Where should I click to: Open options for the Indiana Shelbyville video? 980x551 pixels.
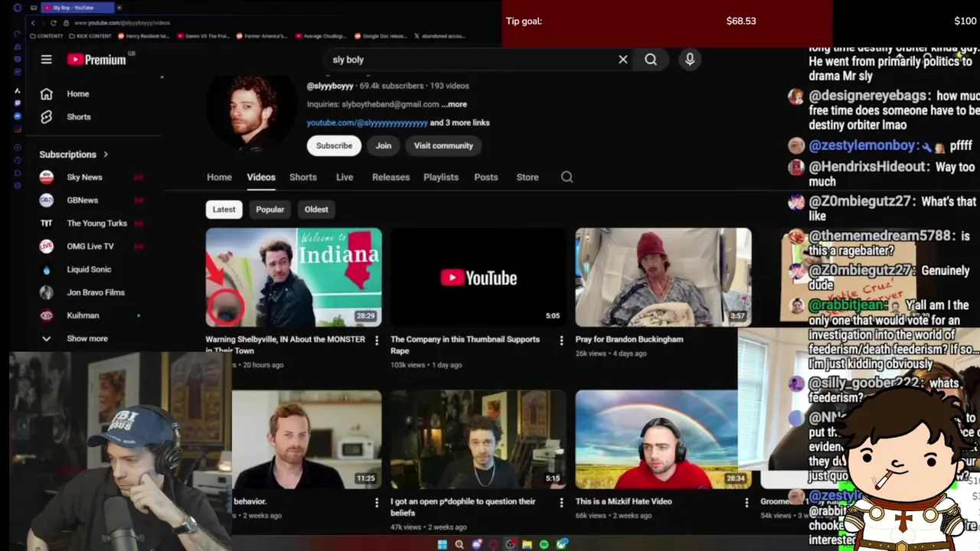pos(376,341)
